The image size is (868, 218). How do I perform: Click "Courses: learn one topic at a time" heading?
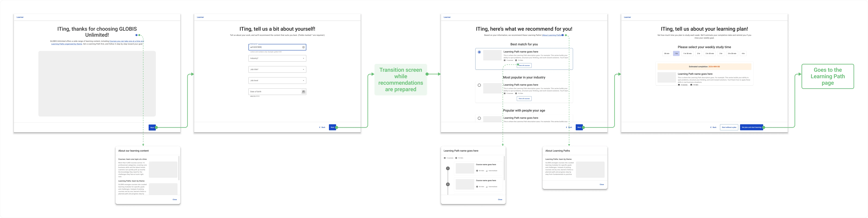132,159
